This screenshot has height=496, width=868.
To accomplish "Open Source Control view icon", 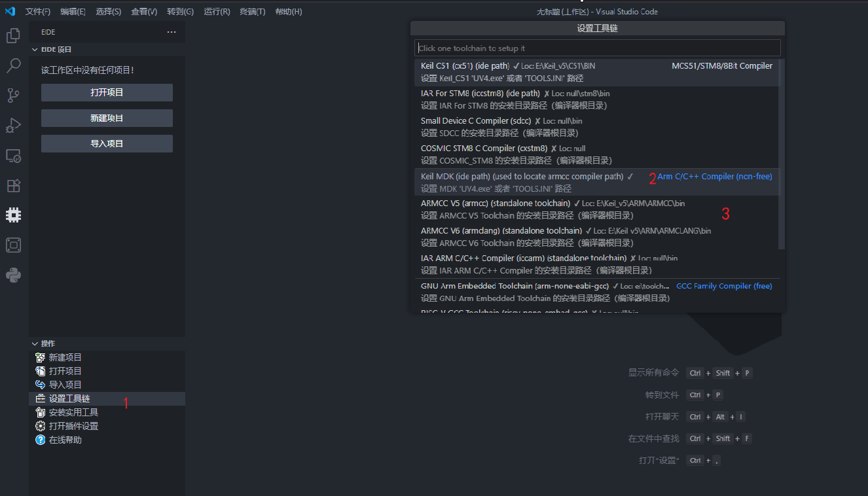I will pos(13,96).
